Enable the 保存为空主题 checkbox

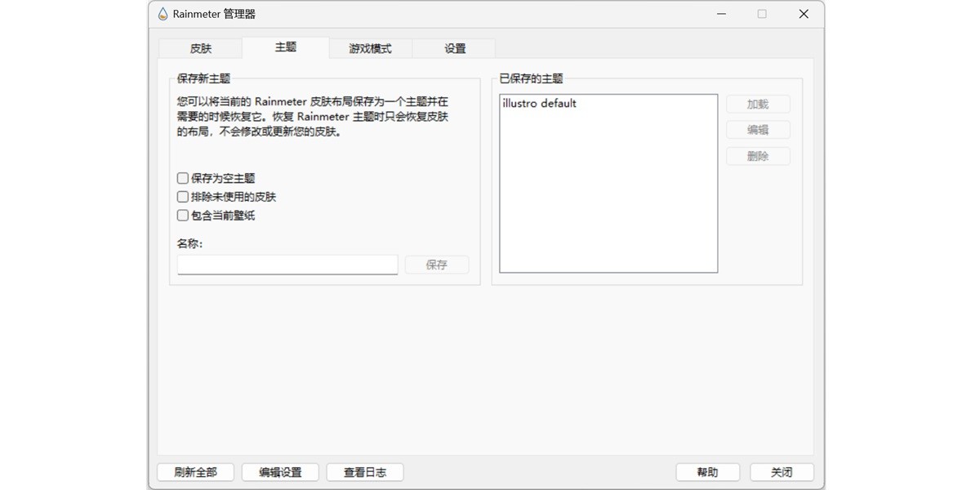point(183,178)
